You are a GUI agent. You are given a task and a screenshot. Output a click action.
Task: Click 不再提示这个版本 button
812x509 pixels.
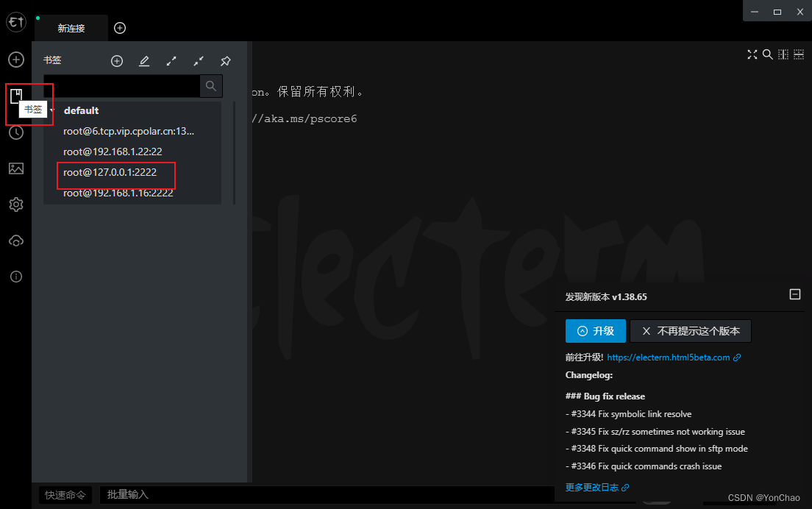click(691, 331)
